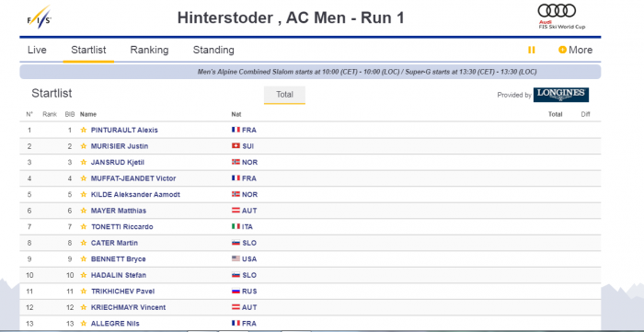Viewport: 644px width, 332px height.
Task: Switch to the Live tab
Action: [37, 50]
